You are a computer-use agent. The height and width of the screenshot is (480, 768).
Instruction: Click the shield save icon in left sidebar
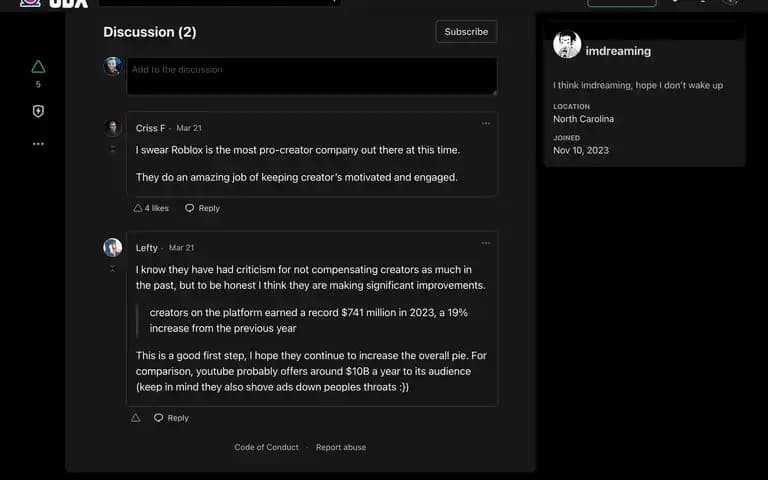coord(38,111)
